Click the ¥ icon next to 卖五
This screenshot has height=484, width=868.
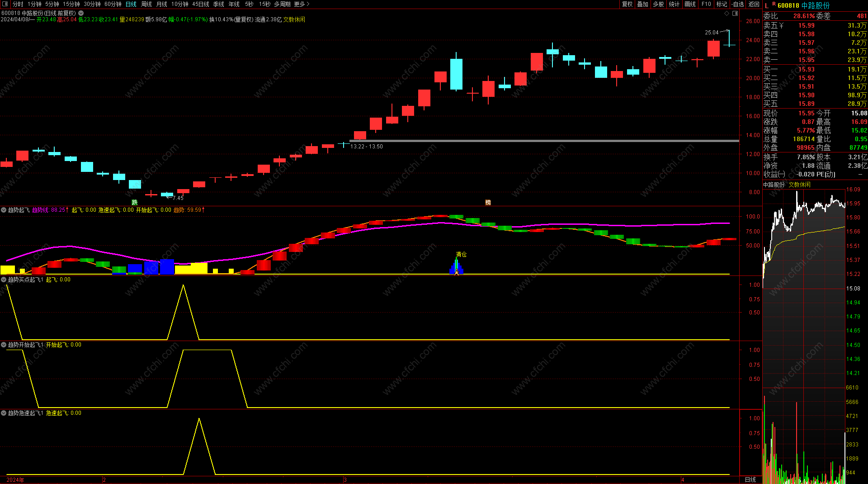782,26
